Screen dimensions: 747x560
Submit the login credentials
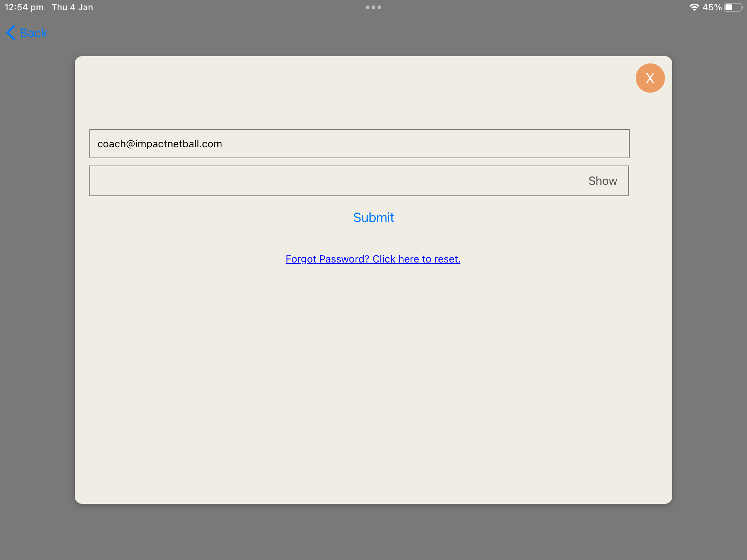(x=373, y=217)
